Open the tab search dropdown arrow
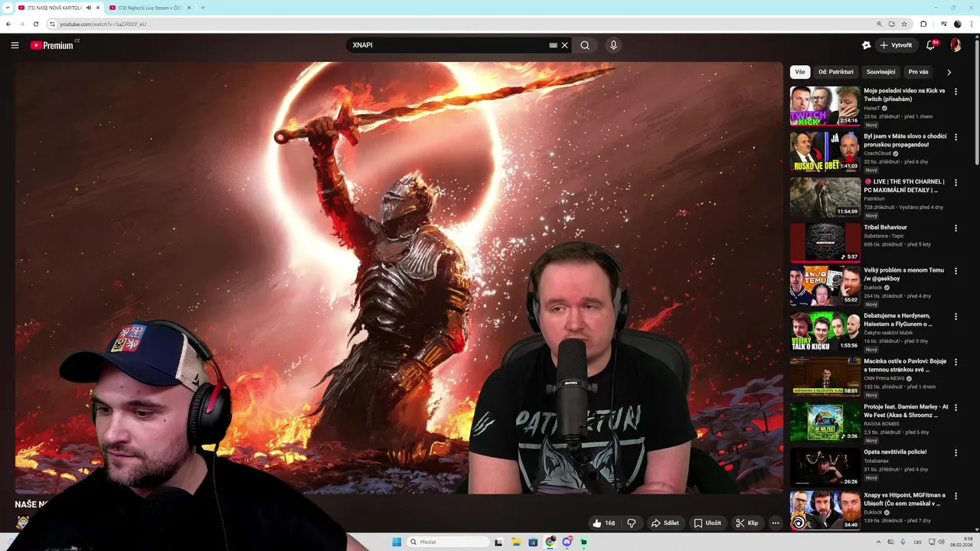Screen dimensions: 980x551 click(7, 8)
